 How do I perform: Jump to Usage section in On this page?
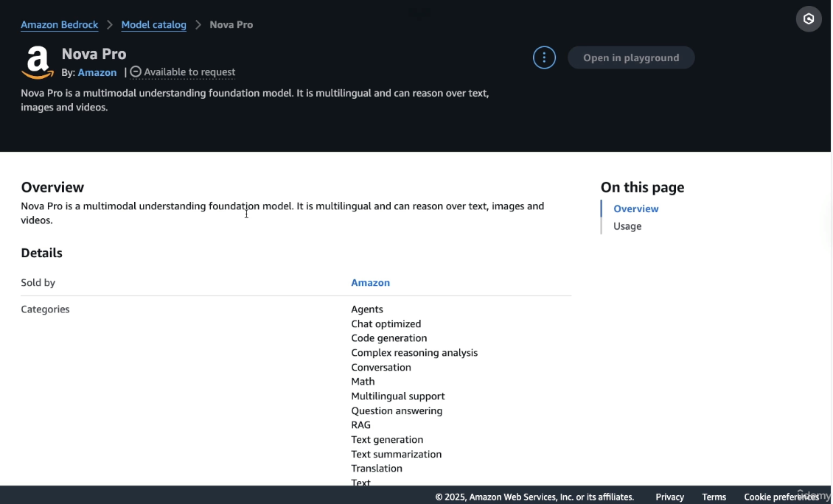click(627, 226)
